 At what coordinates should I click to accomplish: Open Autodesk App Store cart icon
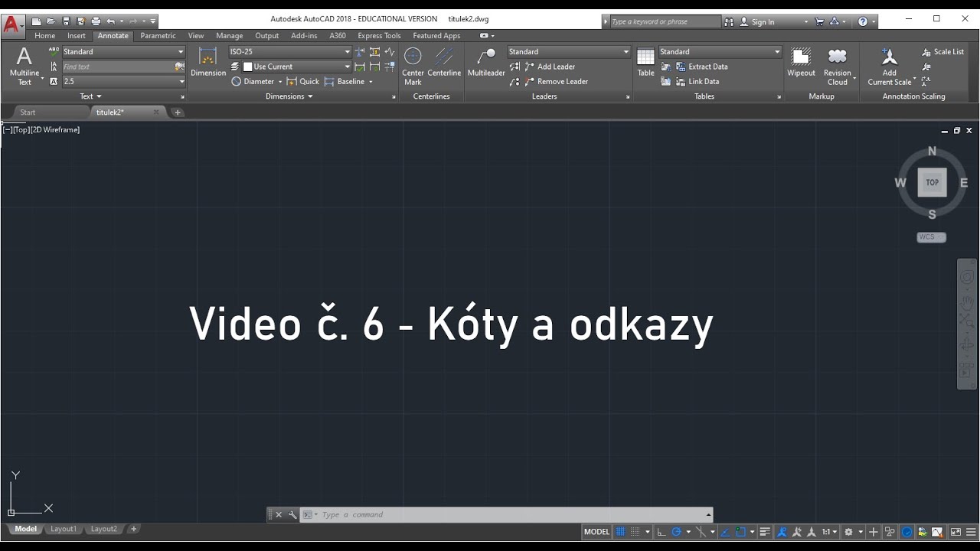pyautogui.click(x=818, y=21)
